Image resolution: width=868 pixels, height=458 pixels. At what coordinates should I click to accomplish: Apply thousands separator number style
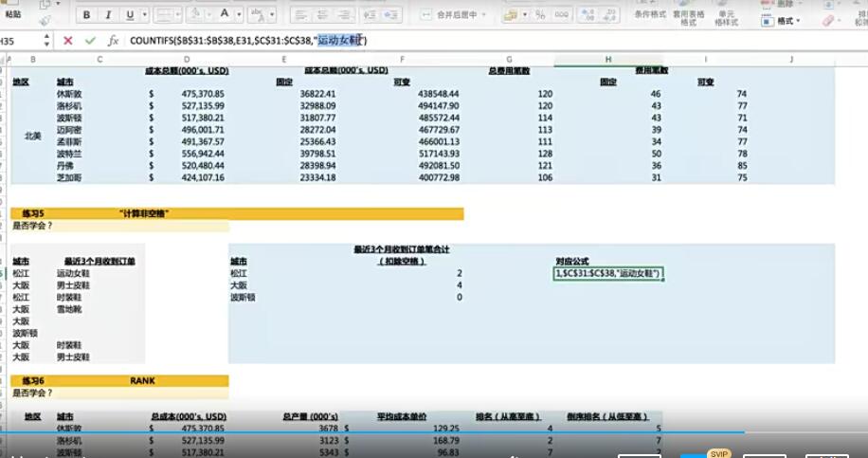click(559, 15)
